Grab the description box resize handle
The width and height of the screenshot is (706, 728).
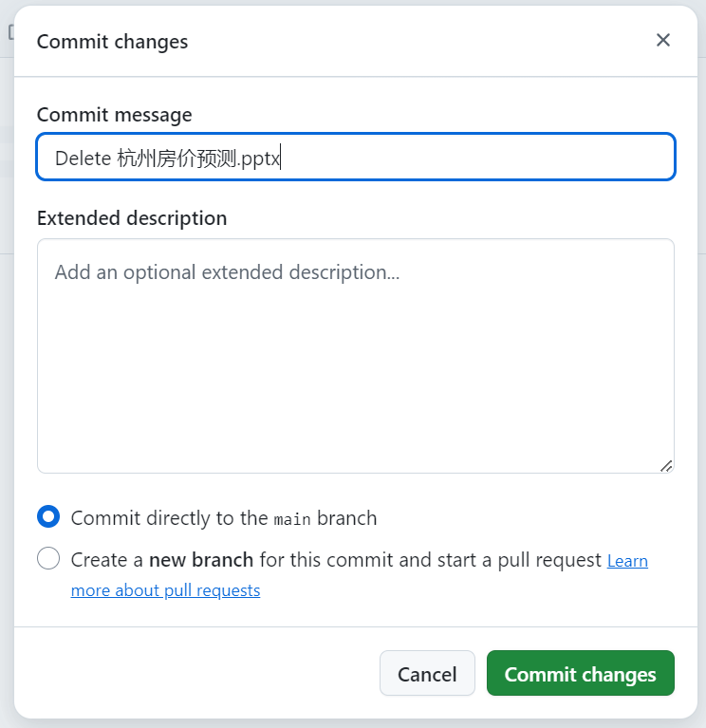pyautogui.click(x=666, y=466)
